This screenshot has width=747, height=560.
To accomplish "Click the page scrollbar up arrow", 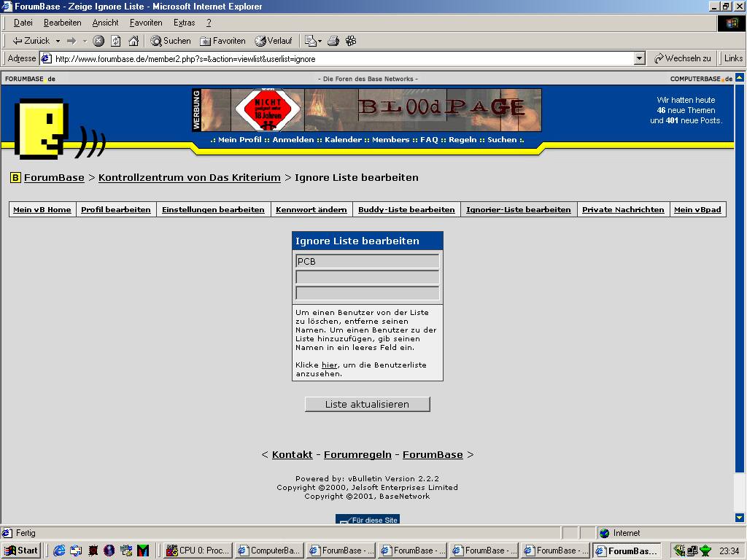I will pyautogui.click(x=740, y=77).
